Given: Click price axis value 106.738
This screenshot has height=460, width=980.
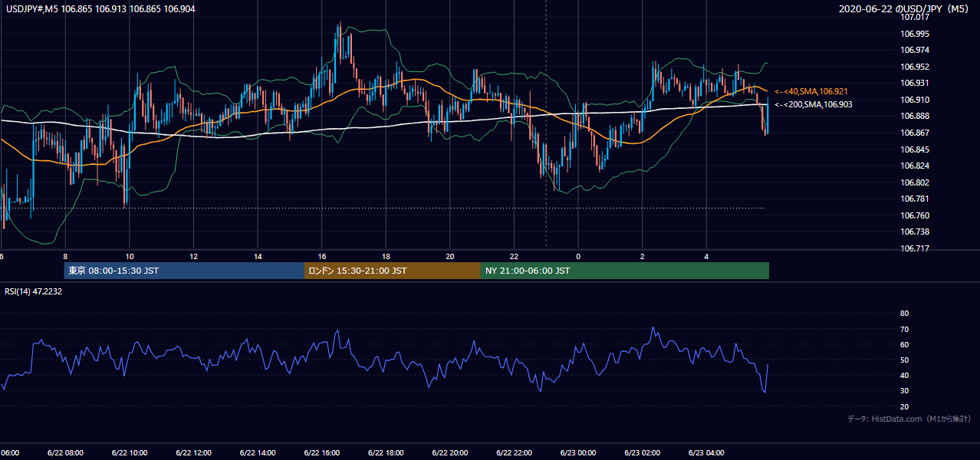Looking at the screenshot, I should 914,232.
